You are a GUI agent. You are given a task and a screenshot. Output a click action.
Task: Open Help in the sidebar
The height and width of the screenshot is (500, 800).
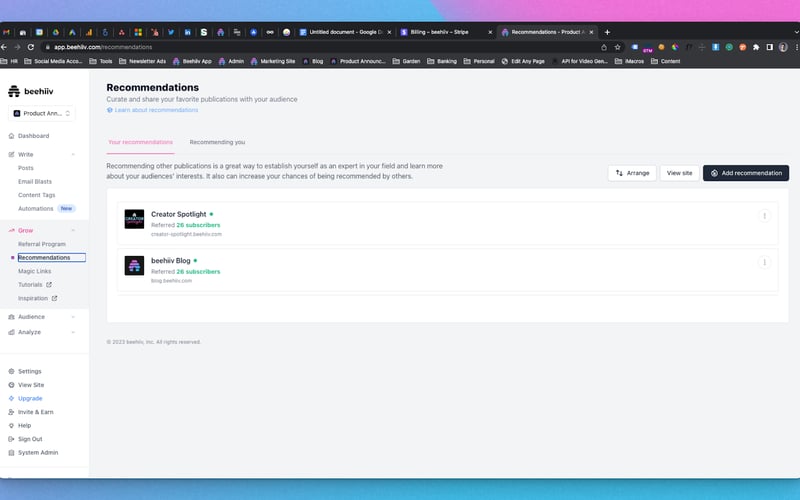point(24,426)
